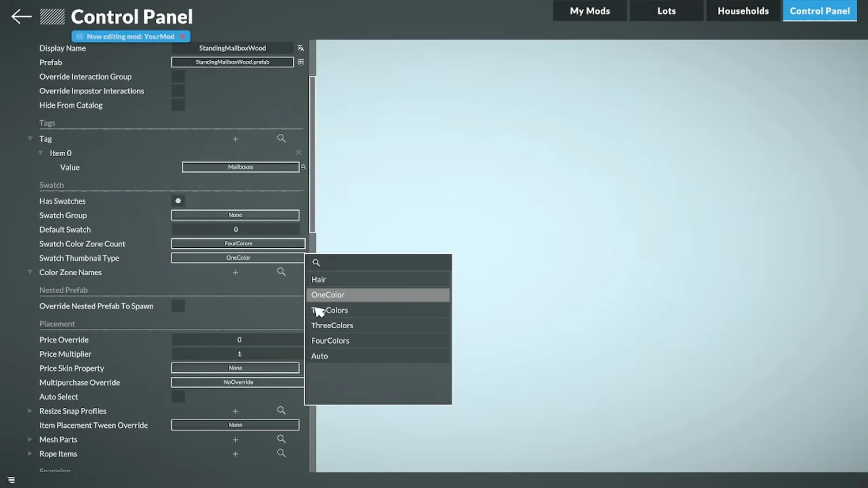Choose ThreeColors in the dropdown list
Viewport: 868px width, 488px height.
[x=378, y=325]
